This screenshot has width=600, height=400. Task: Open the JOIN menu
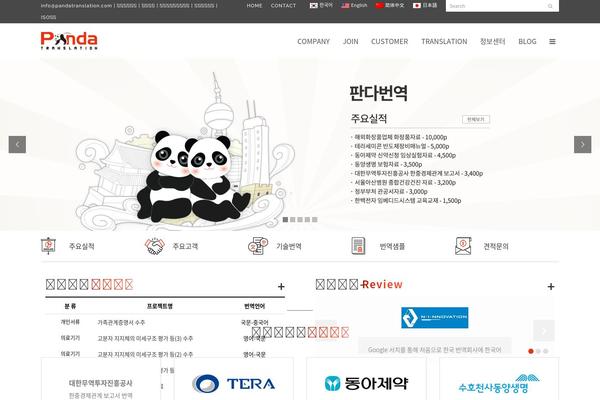tap(351, 41)
